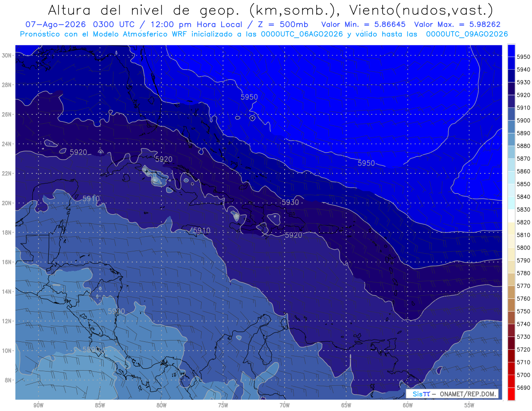The width and height of the screenshot is (532, 411).
Task: Click the '10N' latitude axis label
Action: click(x=7, y=351)
